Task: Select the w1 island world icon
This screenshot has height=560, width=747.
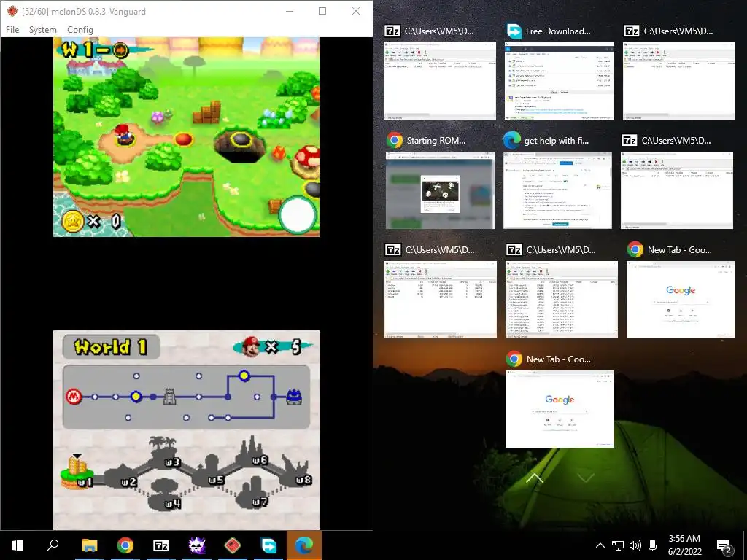Action: [77, 472]
